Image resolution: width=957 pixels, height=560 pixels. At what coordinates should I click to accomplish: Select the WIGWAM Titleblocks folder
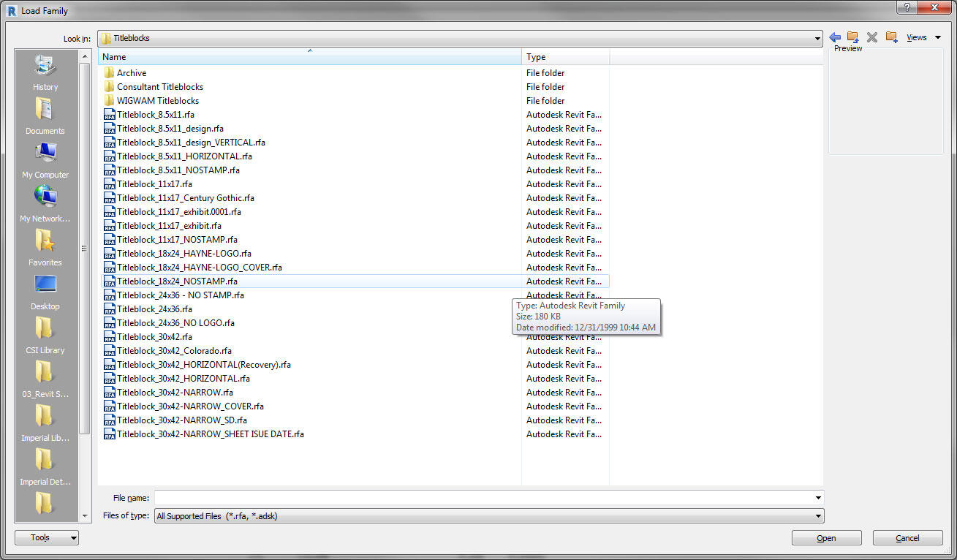tap(158, 101)
